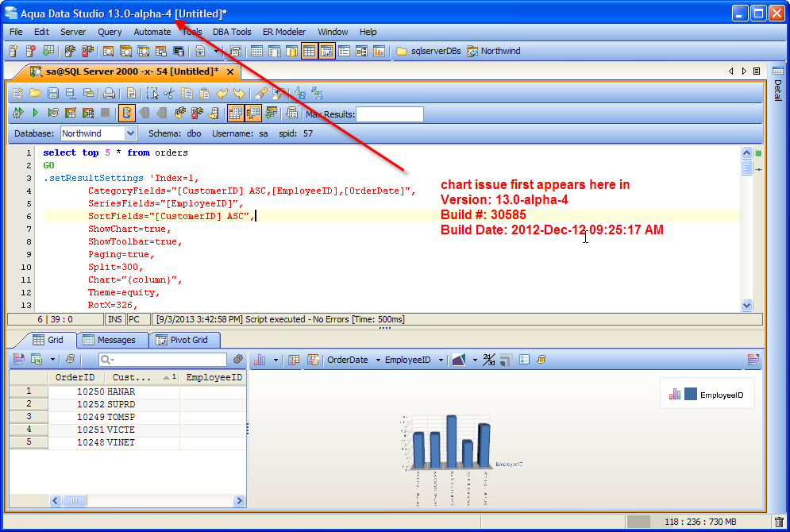This screenshot has width=790, height=532.
Task: Open the ER Modeler menu
Action: 284,32
